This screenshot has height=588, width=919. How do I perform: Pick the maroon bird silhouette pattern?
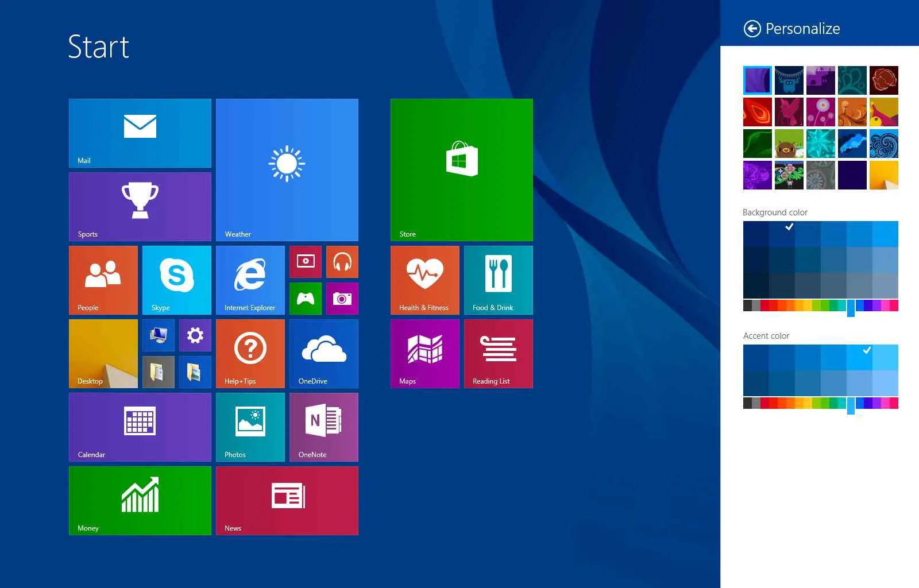(789, 112)
